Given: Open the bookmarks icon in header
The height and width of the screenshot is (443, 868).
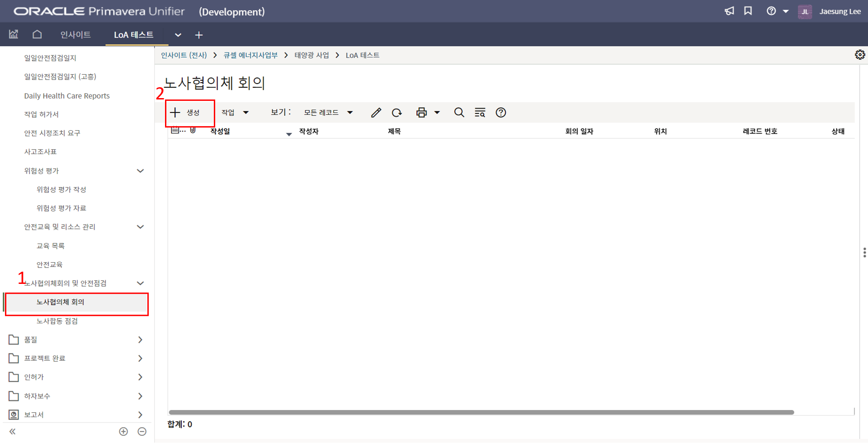Looking at the screenshot, I should [748, 11].
